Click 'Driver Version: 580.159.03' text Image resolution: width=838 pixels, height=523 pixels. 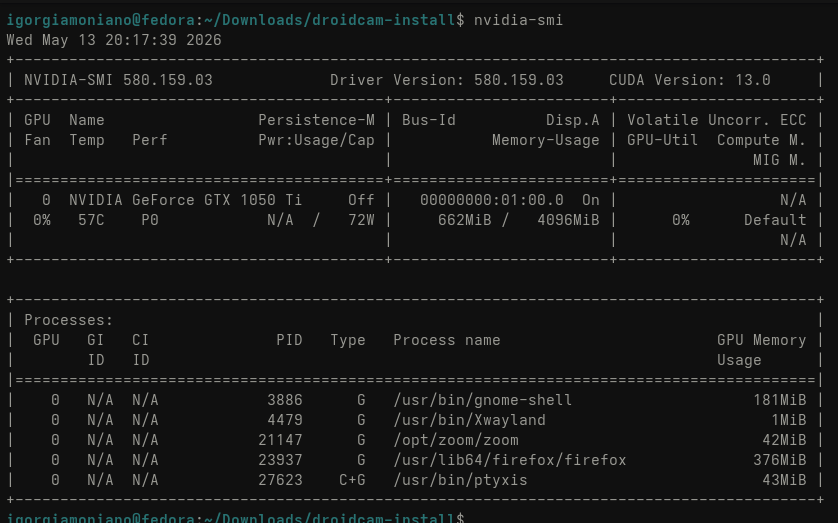(447, 80)
